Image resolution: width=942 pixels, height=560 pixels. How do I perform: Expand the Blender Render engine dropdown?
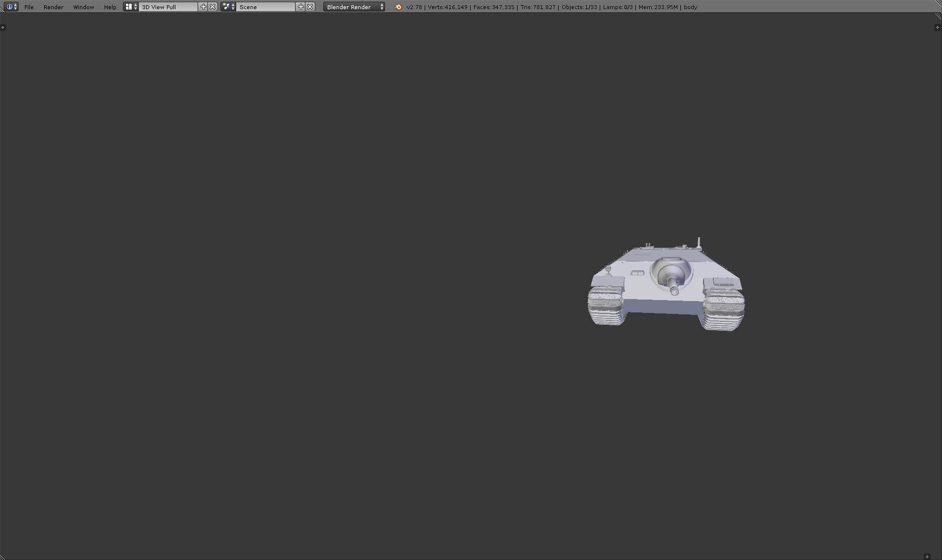pyautogui.click(x=354, y=7)
